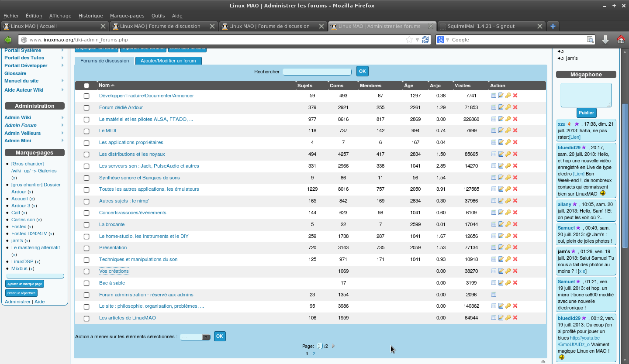Go to next page arrow in pagination

(x=333, y=346)
